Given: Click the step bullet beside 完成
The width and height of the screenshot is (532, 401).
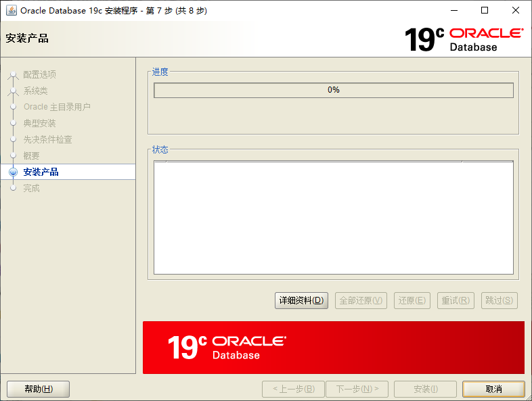Looking at the screenshot, I should point(14,188).
